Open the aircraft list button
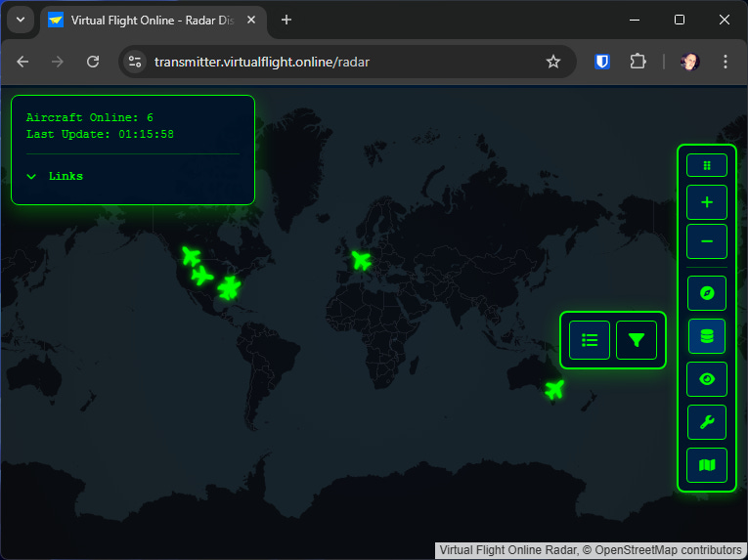 tap(590, 340)
